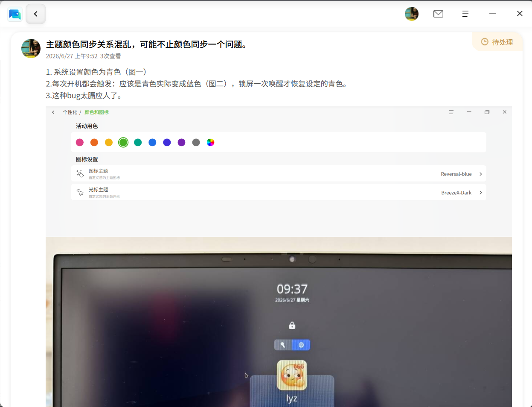Screen dimensions: 532x407
Task: Open the rainbow custom color picker swatch
Action: [x=211, y=143]
